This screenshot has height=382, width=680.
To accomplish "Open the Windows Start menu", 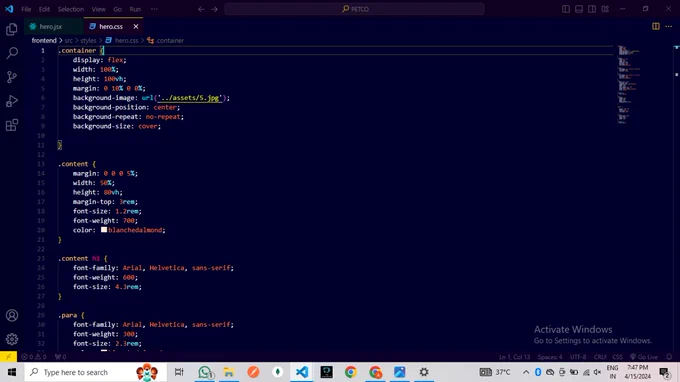I will coord(12,372).
